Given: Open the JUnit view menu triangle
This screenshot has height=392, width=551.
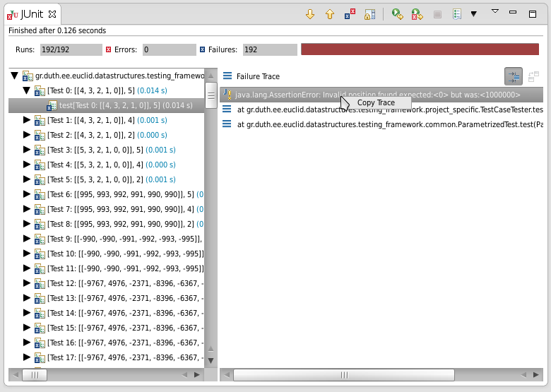Looking at the screenshot, I should (x=495, y=11).
